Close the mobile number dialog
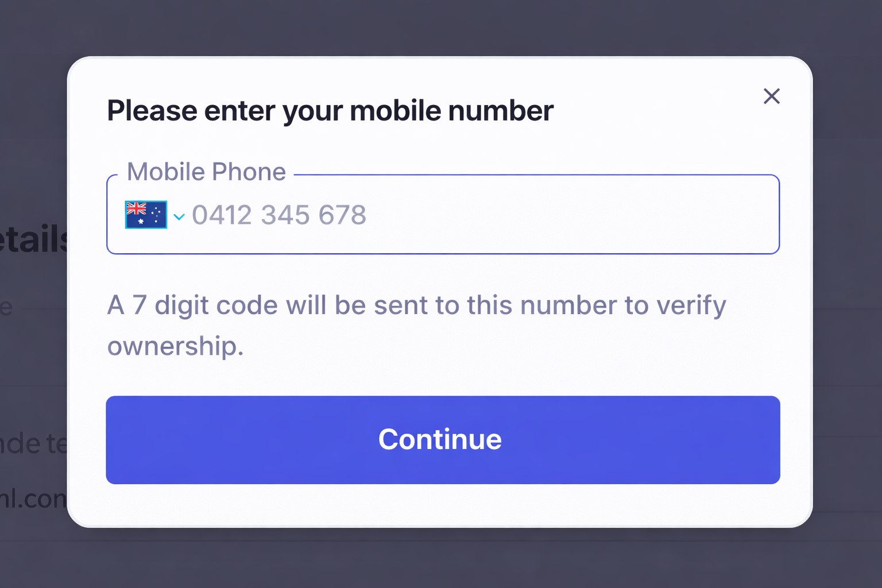This screenshot has height=588, width=882. 771,96
